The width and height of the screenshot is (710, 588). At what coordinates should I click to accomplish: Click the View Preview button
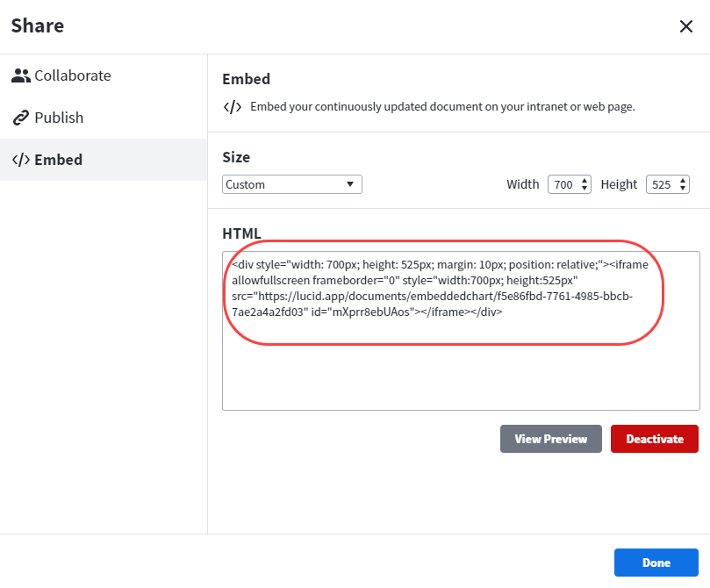[550, 439]
